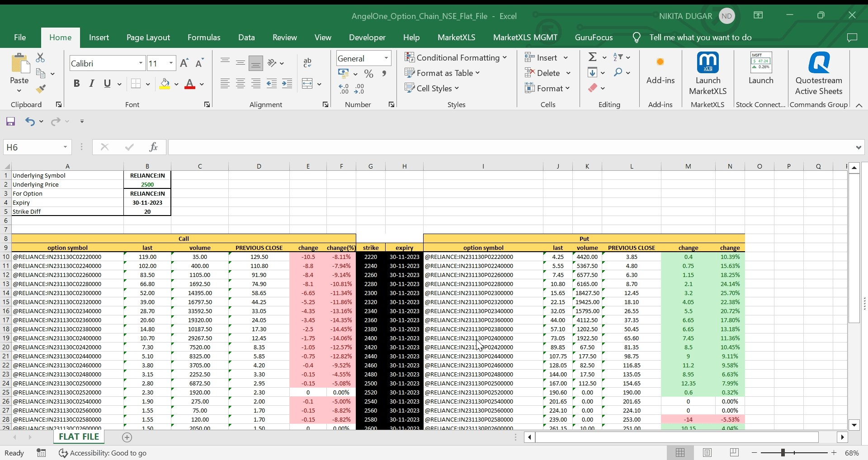Expand the General number format dropdown
This screenshot has width=868, height=460.
[386, 58]
